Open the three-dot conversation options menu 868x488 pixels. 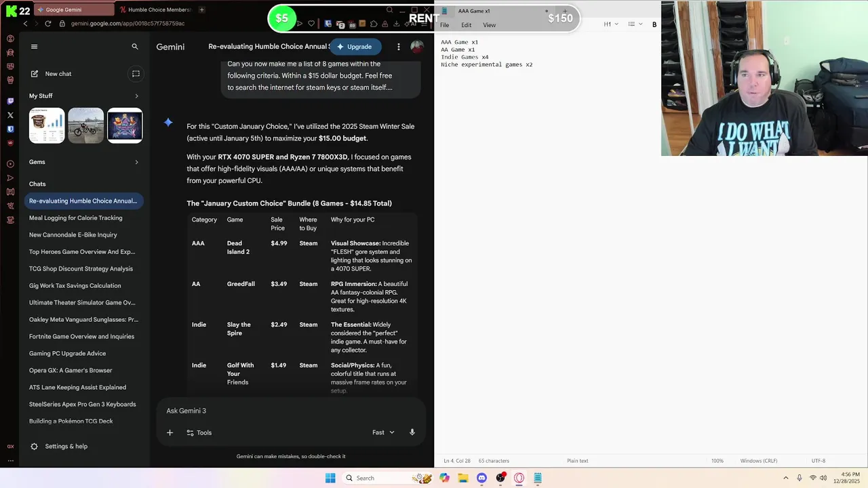point(399,47)
